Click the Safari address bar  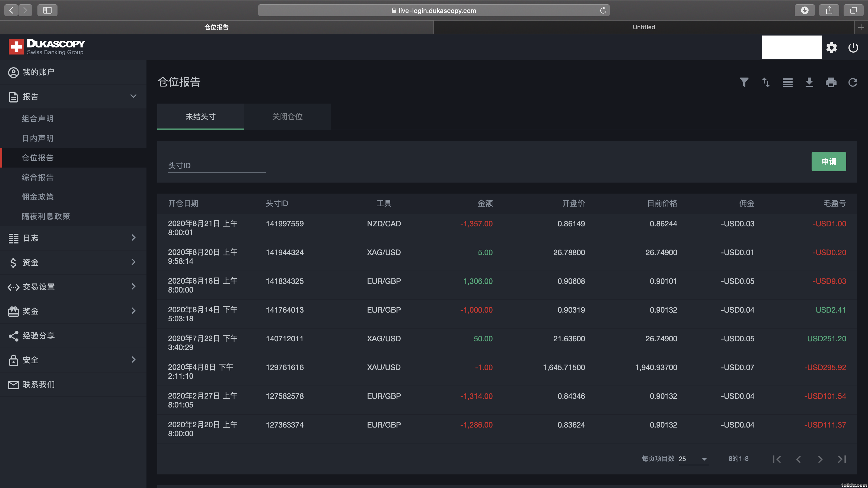coord(434,11)
